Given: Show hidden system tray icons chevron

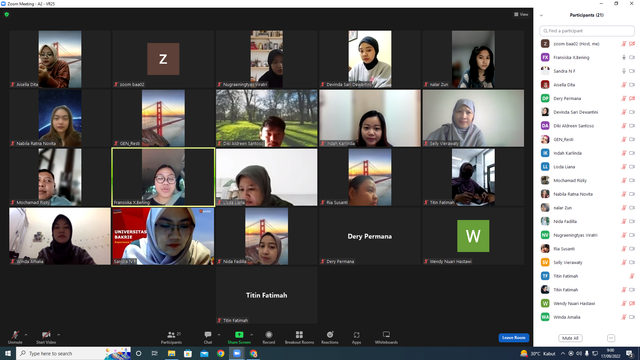Looking at the screenshot, I should pyautogui.click(x=563, y=353).
